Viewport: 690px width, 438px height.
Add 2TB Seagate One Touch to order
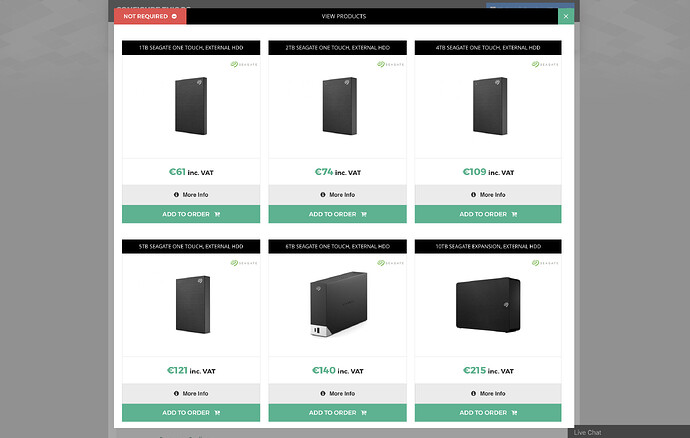point(338,214)
